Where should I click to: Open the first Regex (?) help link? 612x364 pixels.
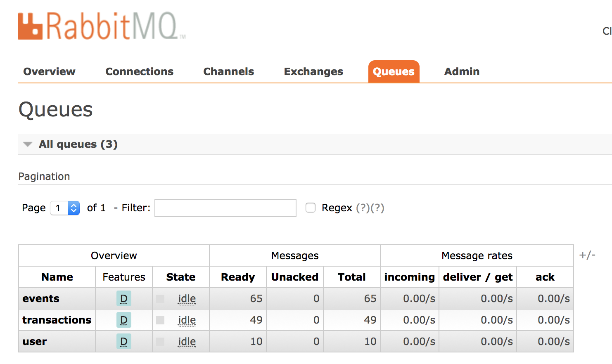click(x=363, y=208)
